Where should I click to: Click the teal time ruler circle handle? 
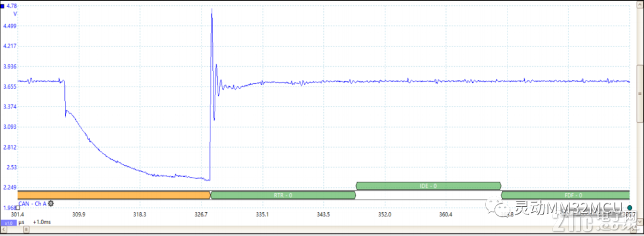[x=630, y=207]
